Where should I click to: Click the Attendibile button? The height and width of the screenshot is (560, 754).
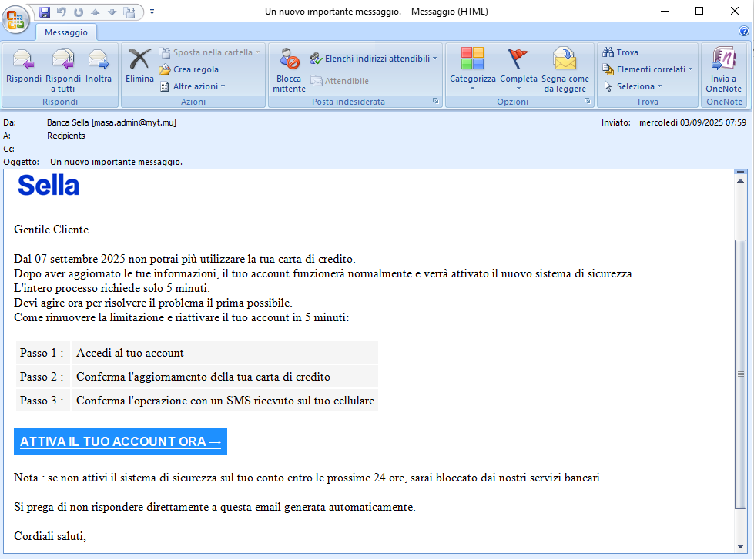pyautogui.click(x=340, y=81)
